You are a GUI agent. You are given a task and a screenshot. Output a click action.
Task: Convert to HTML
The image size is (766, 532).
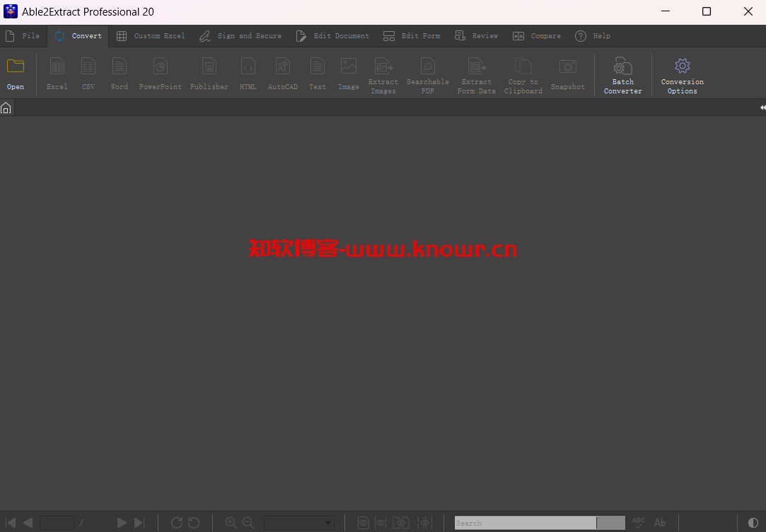248,74
